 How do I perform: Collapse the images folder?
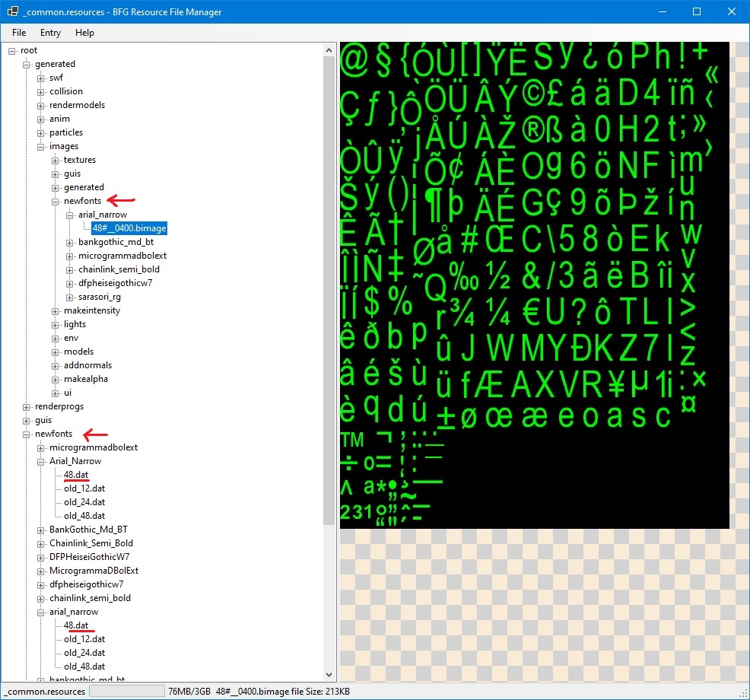pos(40,147)
